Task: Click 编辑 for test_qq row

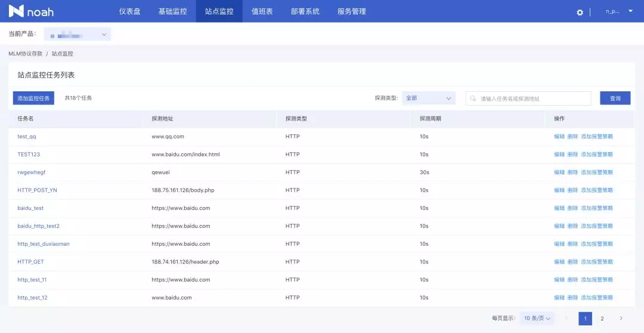Action: [x=559, y=137]
